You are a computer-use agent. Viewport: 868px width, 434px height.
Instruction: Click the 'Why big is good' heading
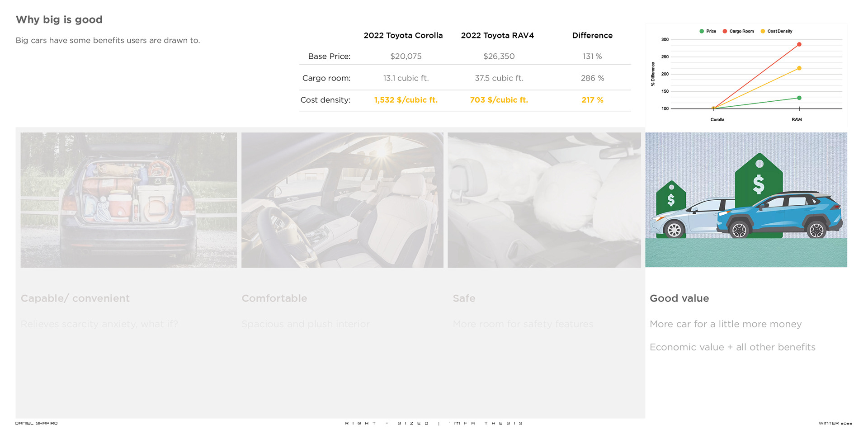[x=59, y=20]
